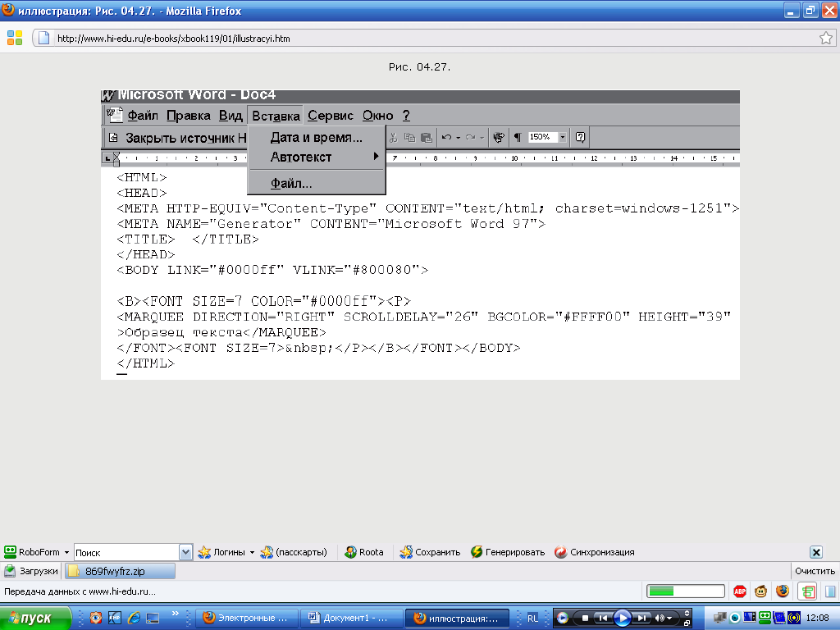Image resolution: width=840 pixels, height=630 pixels.
Task: Switch to the Документ1 Word taskbar window
Action: click(x=351, y=619)
